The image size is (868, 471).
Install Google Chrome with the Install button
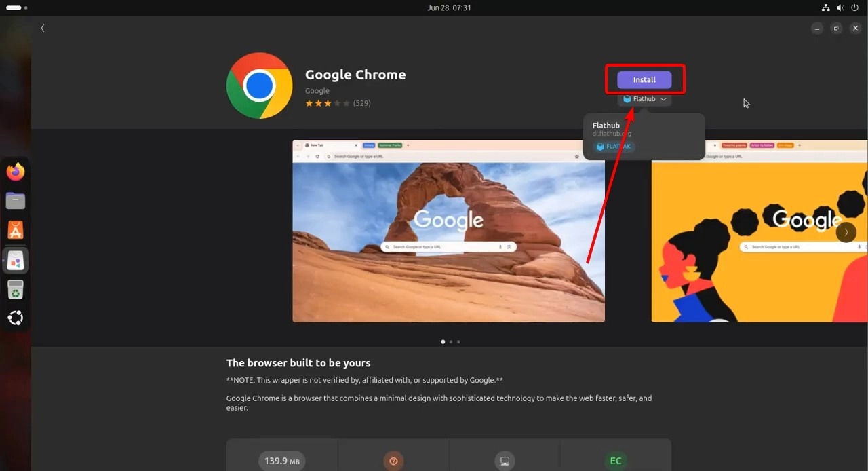pos(644,80)
